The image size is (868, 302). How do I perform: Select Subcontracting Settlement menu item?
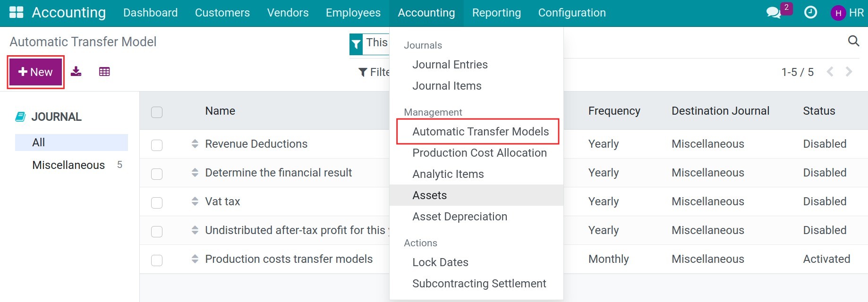coord(477,284)
